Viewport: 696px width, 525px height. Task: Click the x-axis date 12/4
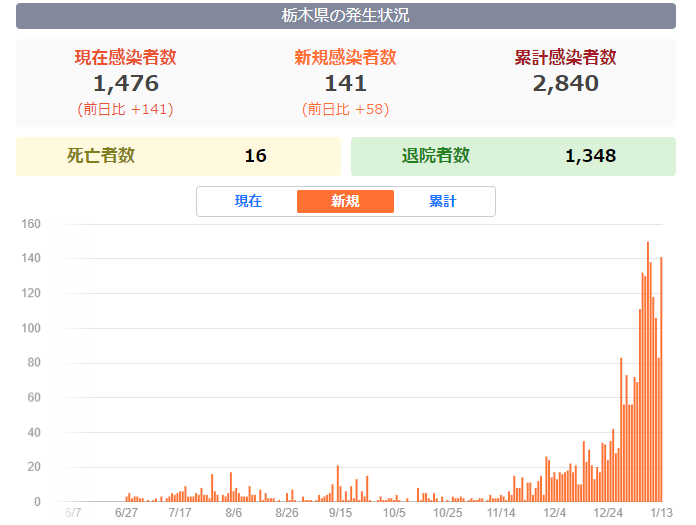[555, 513]
